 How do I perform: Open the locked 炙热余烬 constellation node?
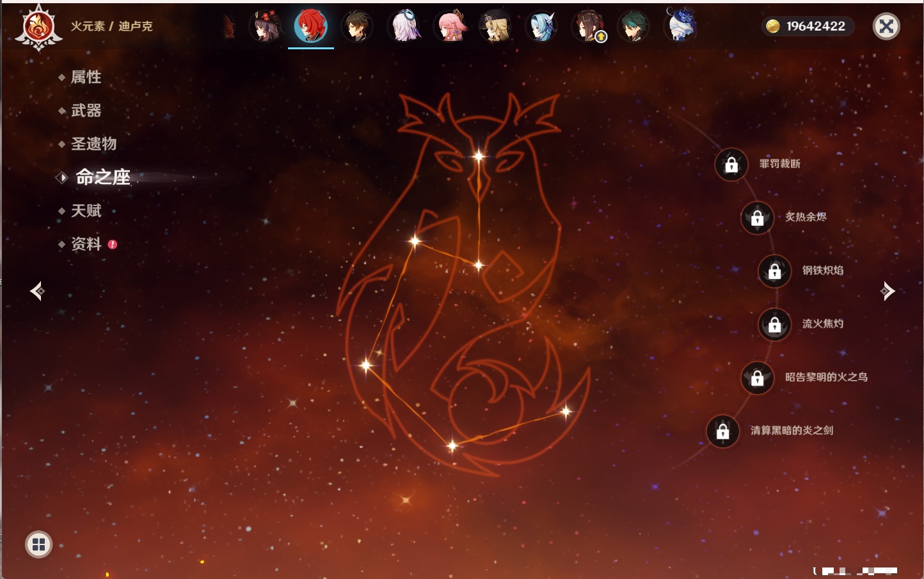point(758,218)
